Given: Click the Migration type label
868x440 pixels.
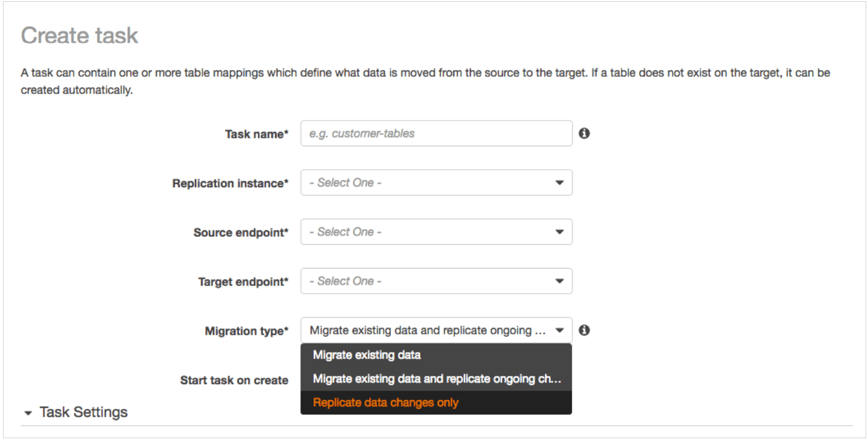Looking at the screenshot, I should 247,331.
